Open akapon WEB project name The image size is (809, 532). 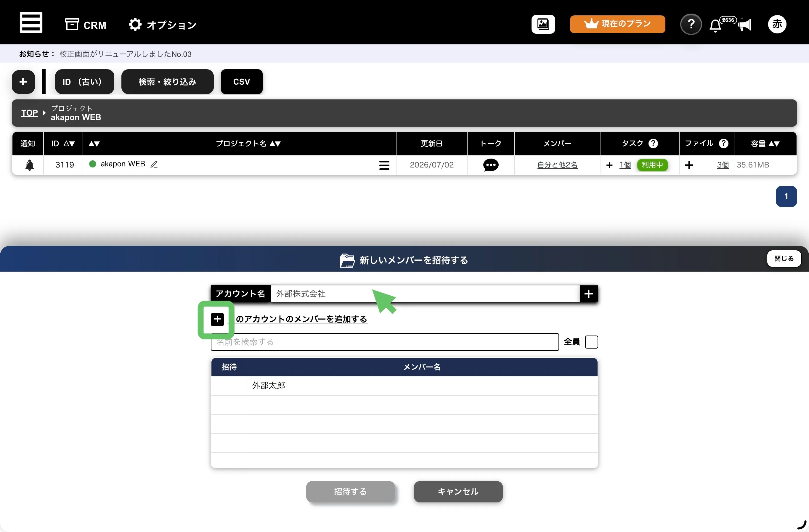[123, 164]
